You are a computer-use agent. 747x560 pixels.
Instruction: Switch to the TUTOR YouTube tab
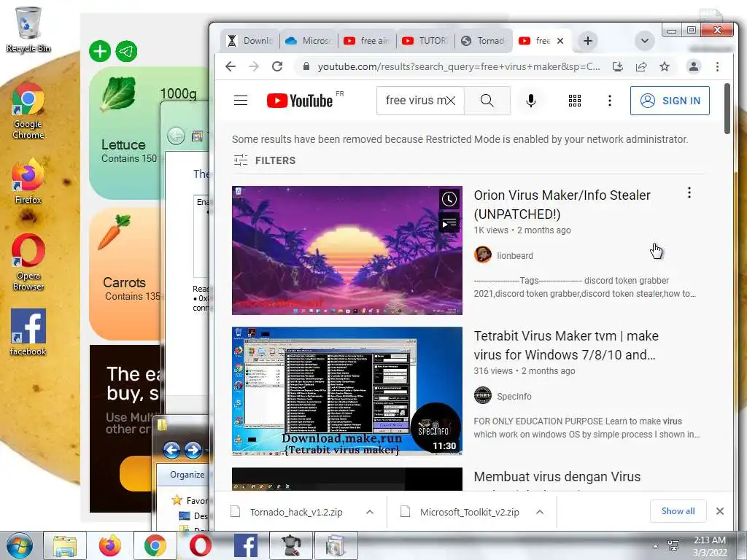pos(425,41)
